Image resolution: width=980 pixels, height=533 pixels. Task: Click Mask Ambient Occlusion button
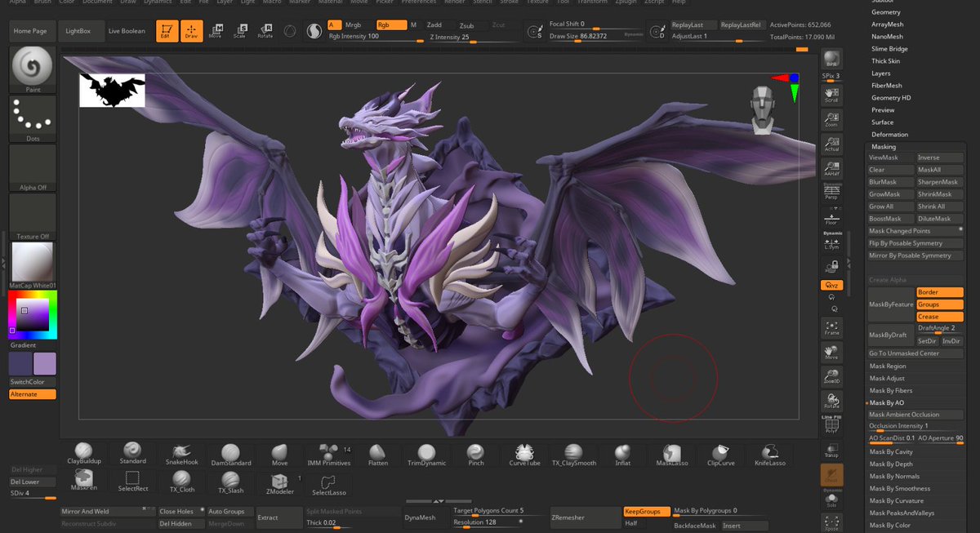915,415
